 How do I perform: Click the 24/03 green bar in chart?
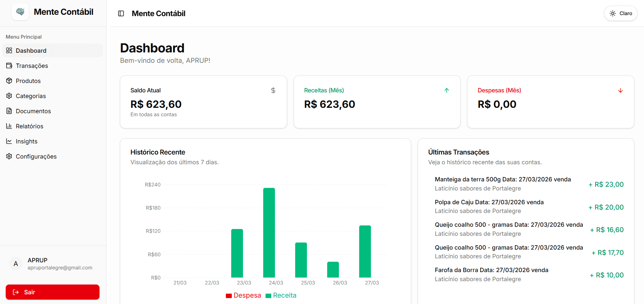coord(269,232)
